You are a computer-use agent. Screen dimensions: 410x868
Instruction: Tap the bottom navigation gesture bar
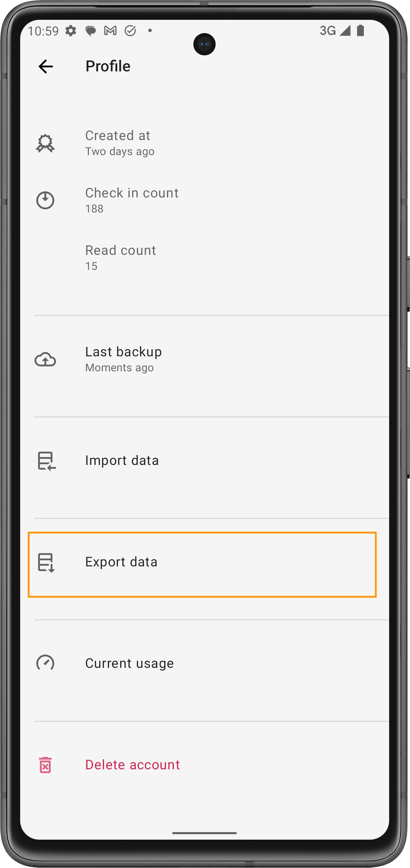(204, 833)
